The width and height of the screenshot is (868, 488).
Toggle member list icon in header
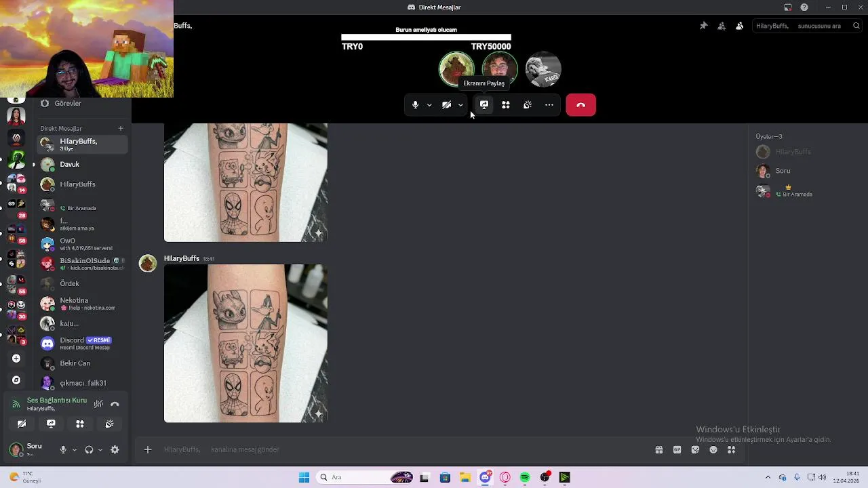click(x=739, y=26)
